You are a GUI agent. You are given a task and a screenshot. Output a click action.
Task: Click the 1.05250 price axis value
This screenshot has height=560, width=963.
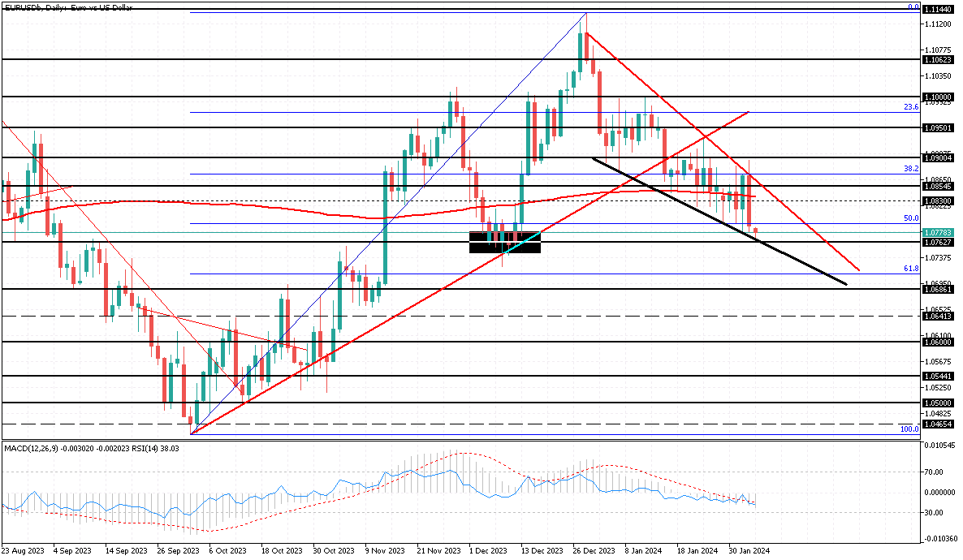tap(939, 388)
